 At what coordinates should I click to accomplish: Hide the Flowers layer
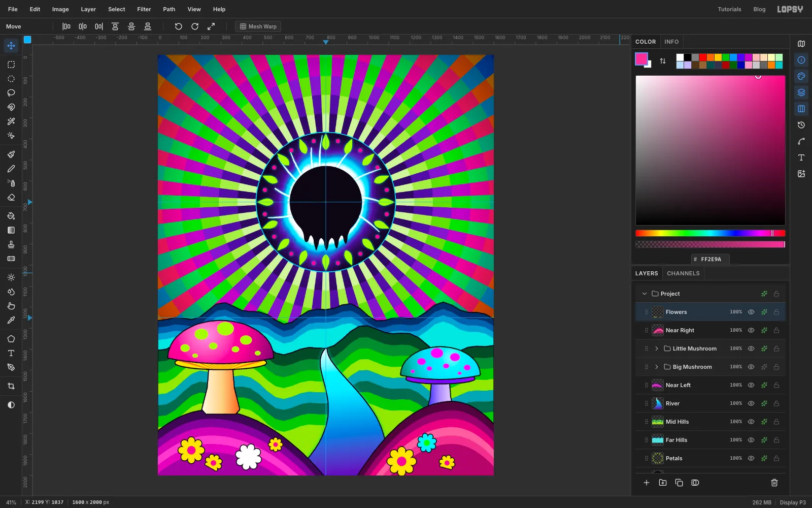[x=751, y=312]
